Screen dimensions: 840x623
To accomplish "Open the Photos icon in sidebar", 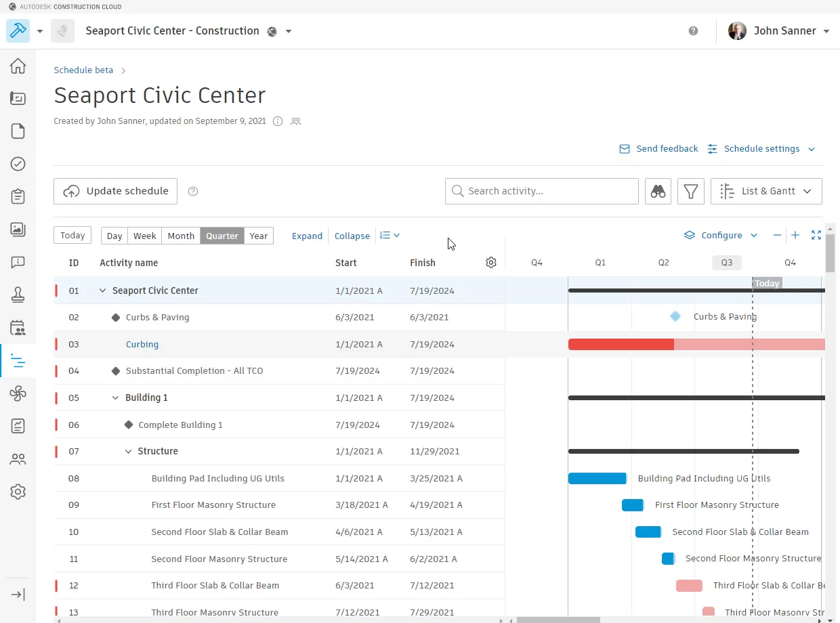I will [18, 229].
